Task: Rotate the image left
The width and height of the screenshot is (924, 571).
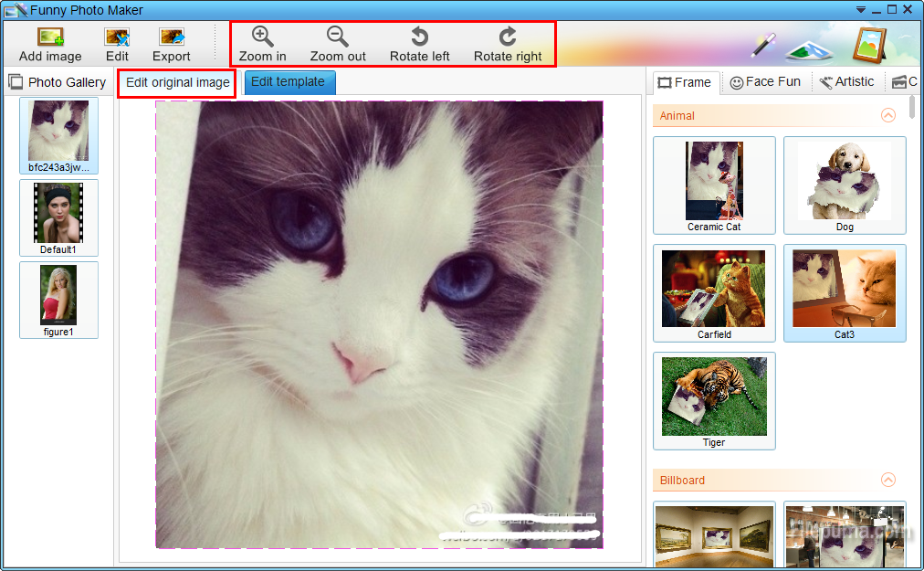Action: pyautogui.click(x=419, y=44)
